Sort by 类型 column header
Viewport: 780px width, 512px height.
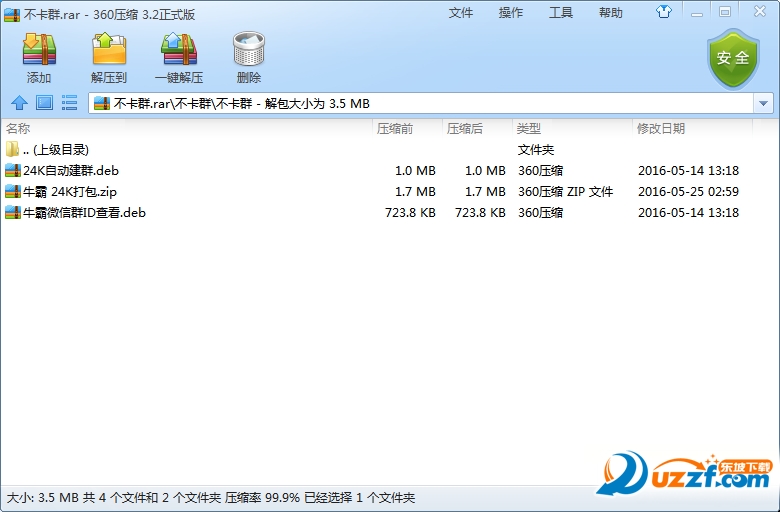click(x=573, y=129)
